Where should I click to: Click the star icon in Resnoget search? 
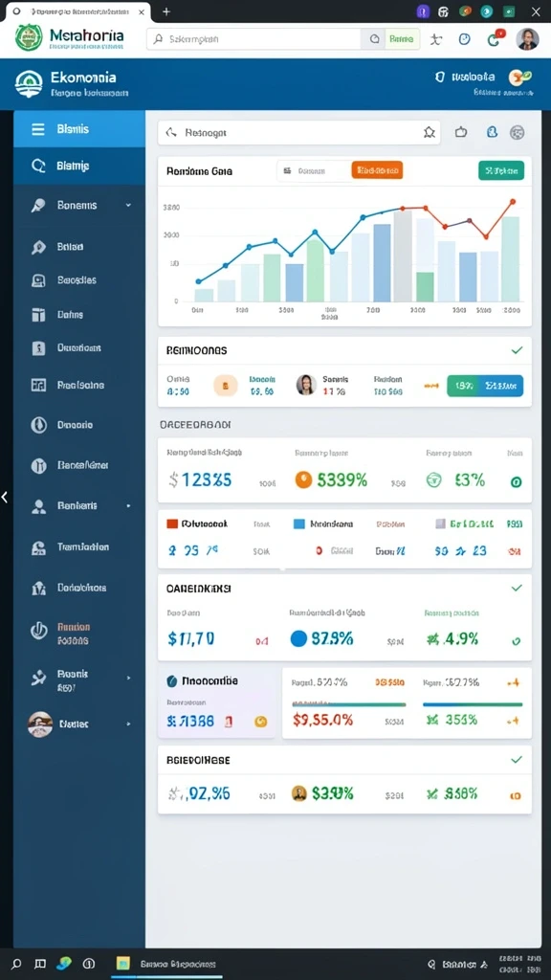(430, 132)
